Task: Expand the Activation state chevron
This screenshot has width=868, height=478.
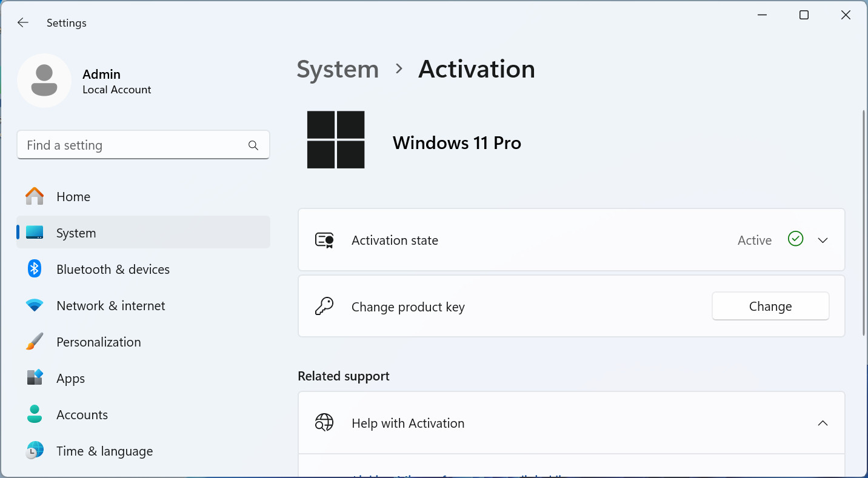Action: pyautogui.click(x=823, y=241)
